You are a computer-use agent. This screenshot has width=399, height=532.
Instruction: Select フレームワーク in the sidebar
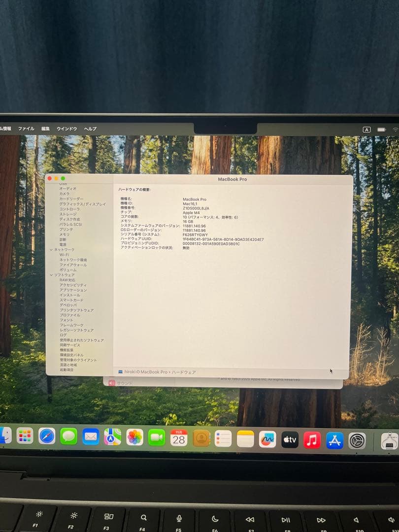[x=71, y=325]
